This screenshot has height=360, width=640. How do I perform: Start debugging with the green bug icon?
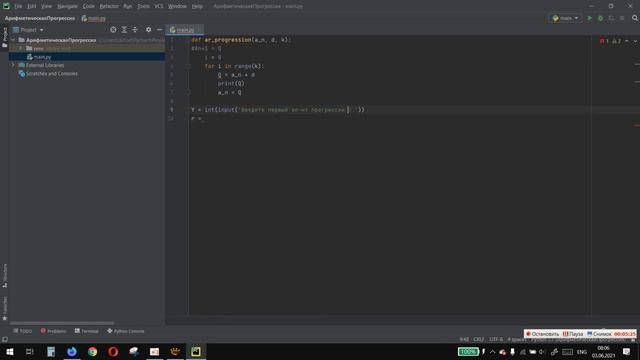click(600, 18)
